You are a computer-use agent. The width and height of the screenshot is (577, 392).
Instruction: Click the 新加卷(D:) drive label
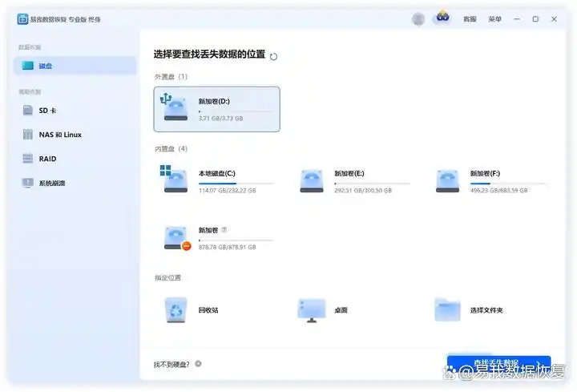(x=214, y=101)
